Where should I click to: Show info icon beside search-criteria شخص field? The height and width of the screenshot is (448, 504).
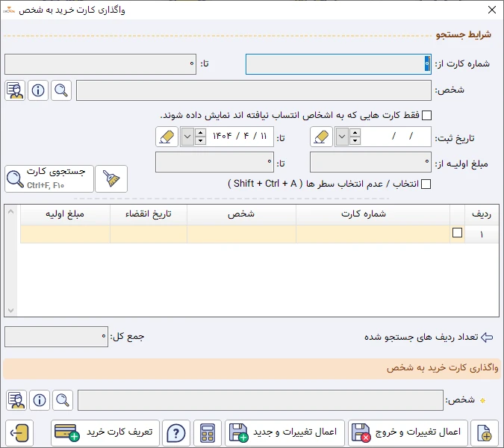click(x=38, y=90)
